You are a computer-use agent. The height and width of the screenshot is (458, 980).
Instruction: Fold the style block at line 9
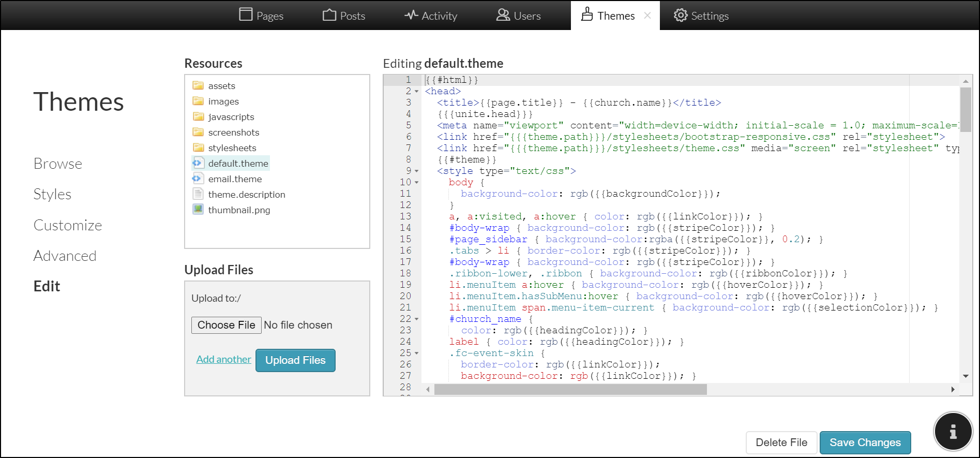[x=417, y=171]
